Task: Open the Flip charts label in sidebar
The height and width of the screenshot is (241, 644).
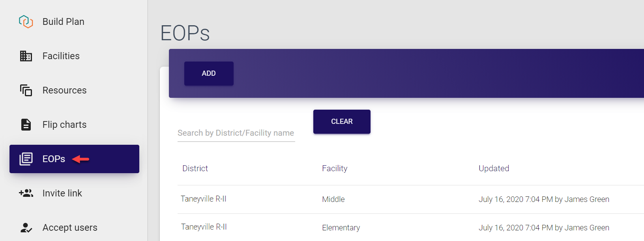Action: [64, 125]
